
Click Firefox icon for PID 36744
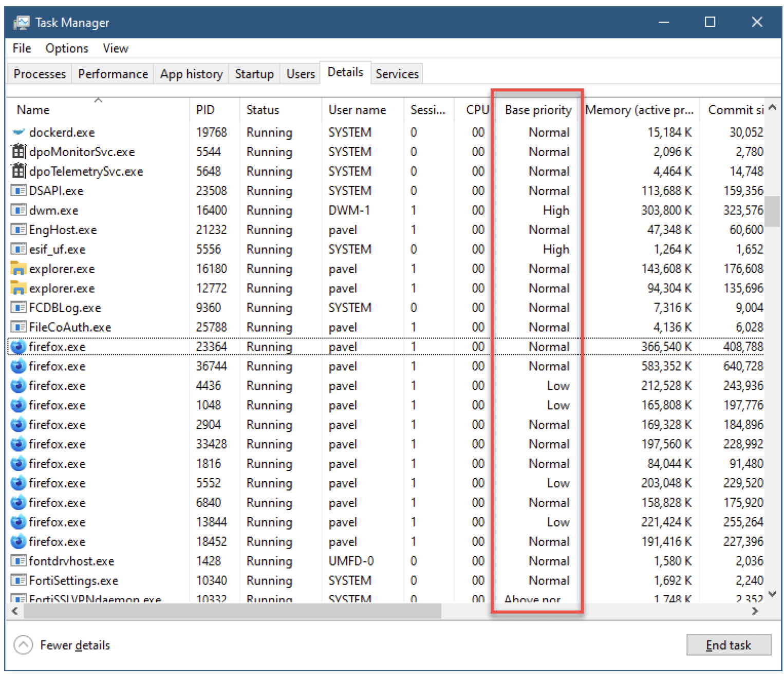(18, 366)
